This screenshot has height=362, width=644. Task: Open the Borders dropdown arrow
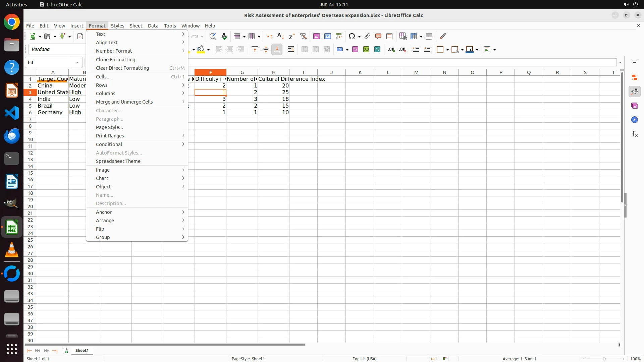point(447,50)
